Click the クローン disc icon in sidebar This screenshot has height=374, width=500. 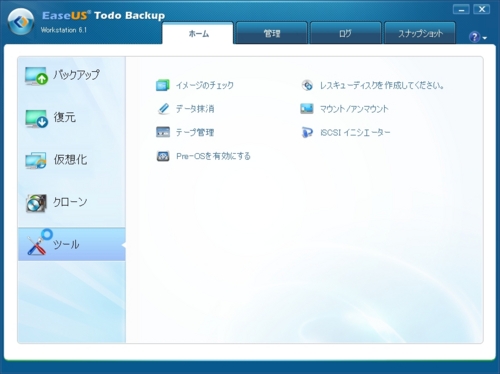point(36,203)
